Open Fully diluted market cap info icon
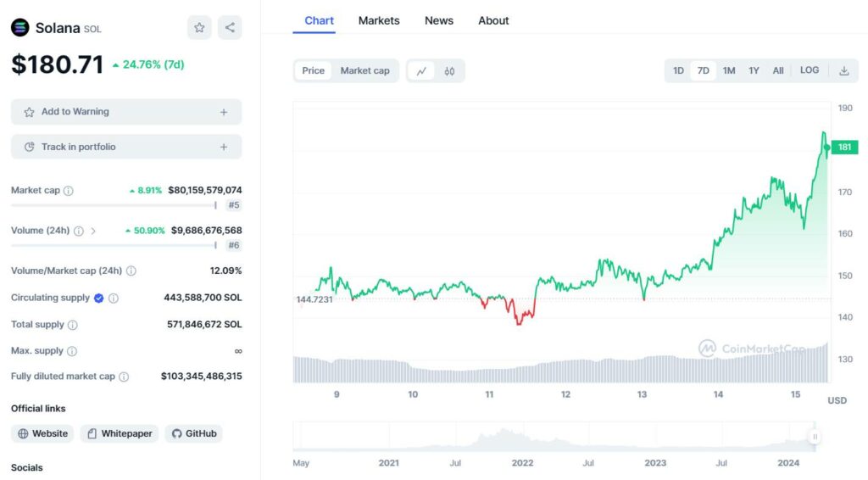Viewport: 868px width, 480px height. [x=124, y=377]
